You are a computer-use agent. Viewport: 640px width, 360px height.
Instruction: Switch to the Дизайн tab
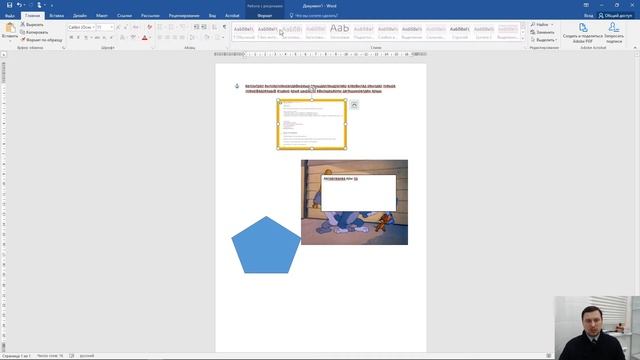(80, 16)
